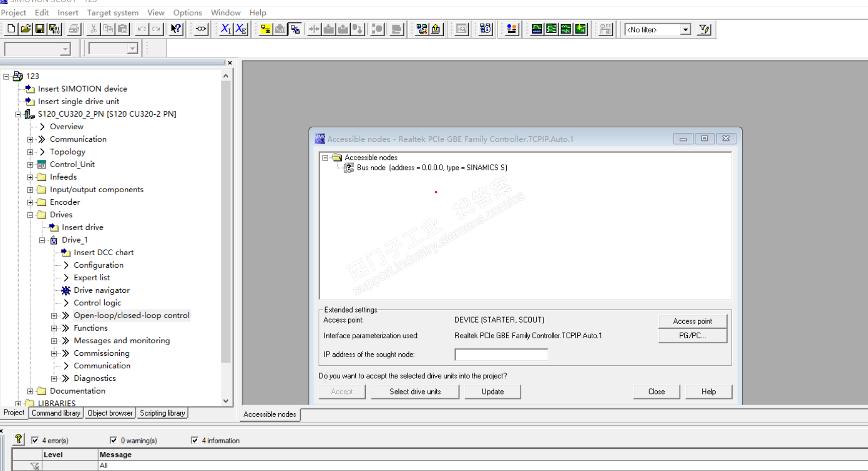Click the Cut scissors icon
868x471 pixels.
(x=93, y=29)
